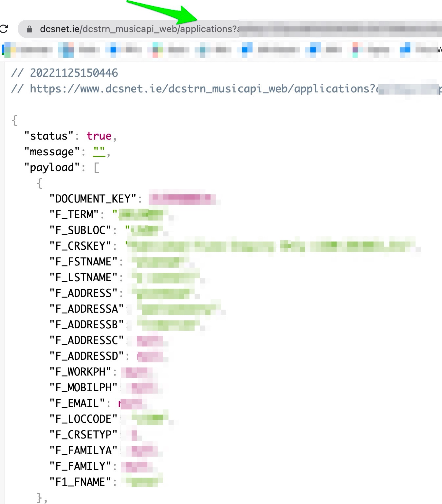Click the browser reload page button
Image resolution: width=442 pixels, height=504 pixels.
pyautogui.click(x=4, y=29)
